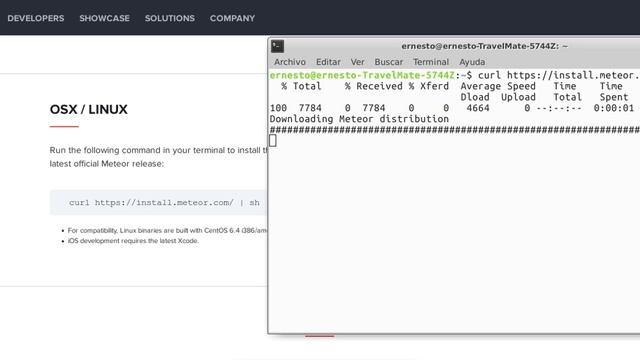The image size is (640, 360).
Task: Open the Ver menu in terminal
Action: [x=358, y=62]
